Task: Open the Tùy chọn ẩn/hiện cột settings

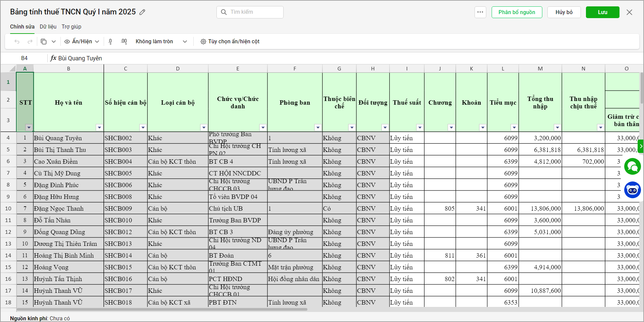Action: click(230, 42)
